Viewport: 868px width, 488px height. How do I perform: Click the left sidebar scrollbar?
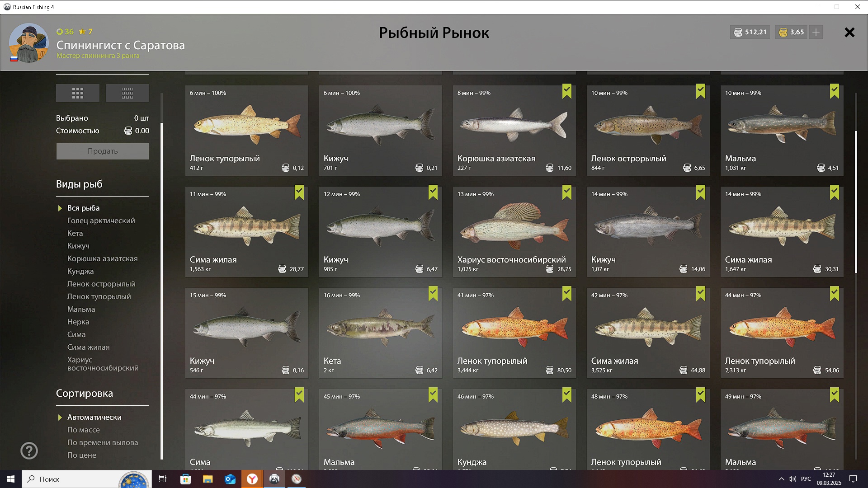162,291
